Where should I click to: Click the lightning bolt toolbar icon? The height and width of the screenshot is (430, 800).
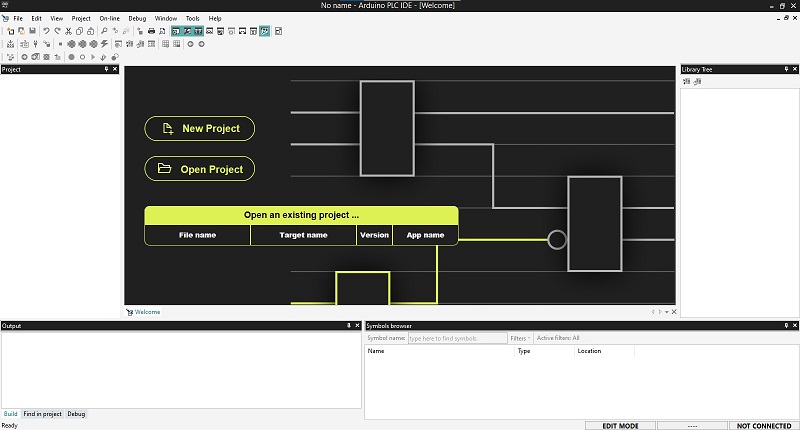104,44
